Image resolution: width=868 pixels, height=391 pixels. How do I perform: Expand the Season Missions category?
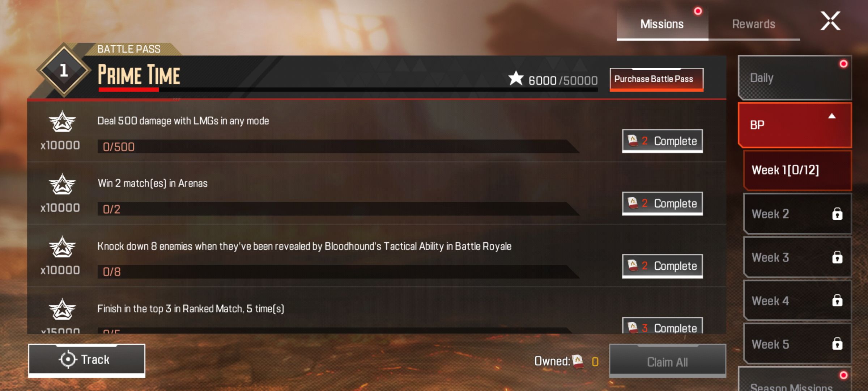795,379
